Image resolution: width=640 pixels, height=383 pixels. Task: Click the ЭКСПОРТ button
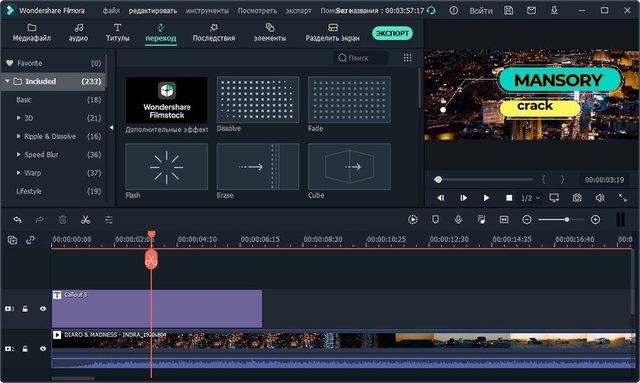tap(392, 33)
